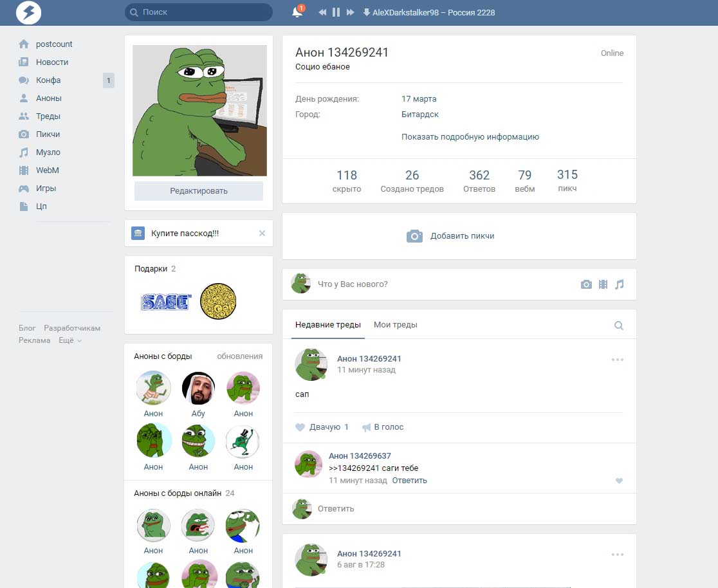Attach music via note icon in post box
Viewport: 718px width, 588px height.
tap(619, 284)
